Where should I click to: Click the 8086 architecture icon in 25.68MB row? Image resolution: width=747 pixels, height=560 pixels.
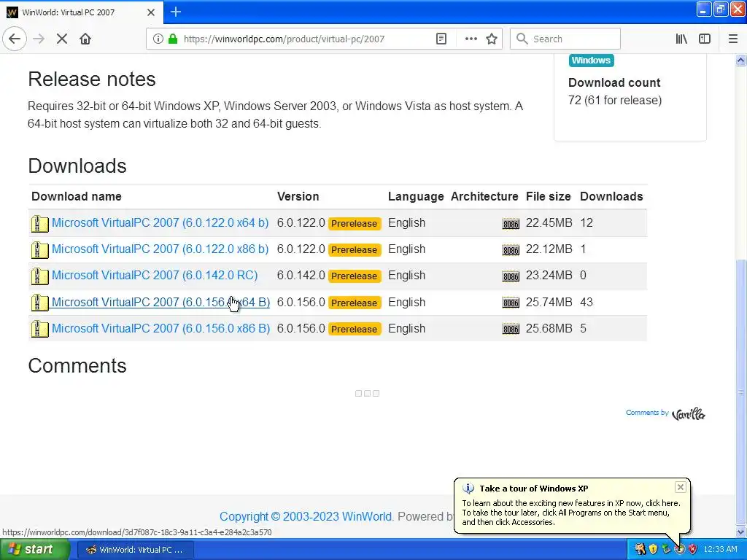pos(511,329)
